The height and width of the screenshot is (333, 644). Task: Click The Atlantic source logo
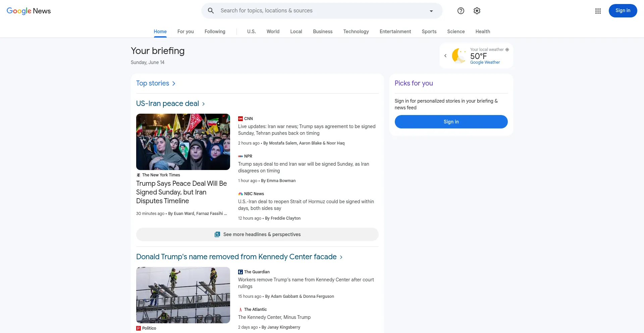240,310
